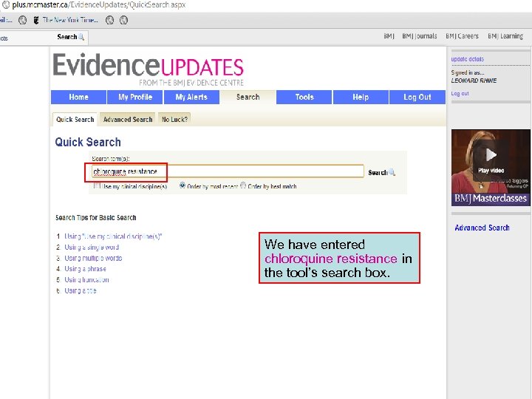Open BMJ Journals link
Image resolution: width=532 pixels, height=399 pixels.
(420, 36)
